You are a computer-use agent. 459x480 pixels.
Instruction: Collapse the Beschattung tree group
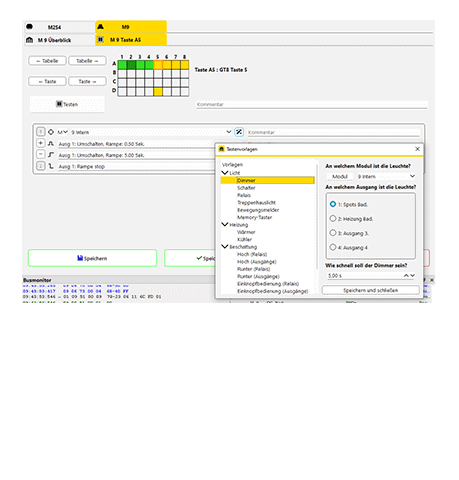pyautogui.click(x=225, y=246)
